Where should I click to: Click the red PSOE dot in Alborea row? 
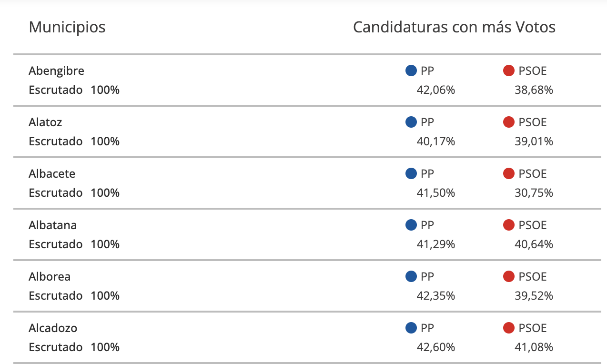pyautogui.click(x=509, y=277)
